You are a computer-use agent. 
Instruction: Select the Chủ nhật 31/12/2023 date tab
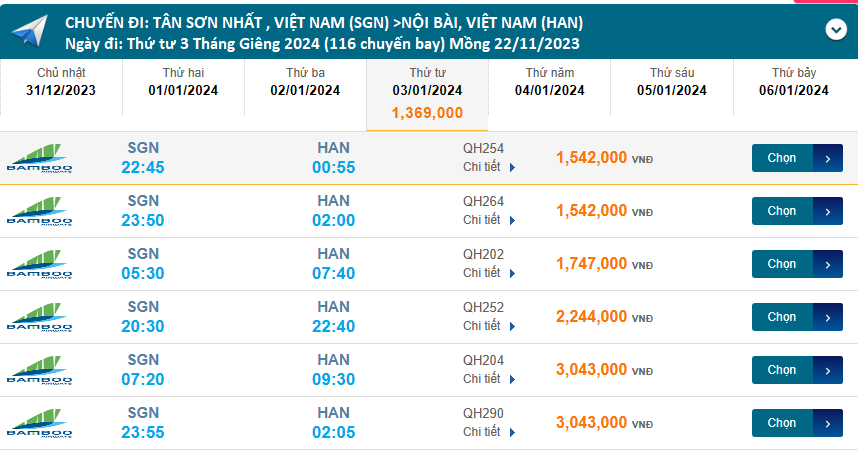[62, 82]
